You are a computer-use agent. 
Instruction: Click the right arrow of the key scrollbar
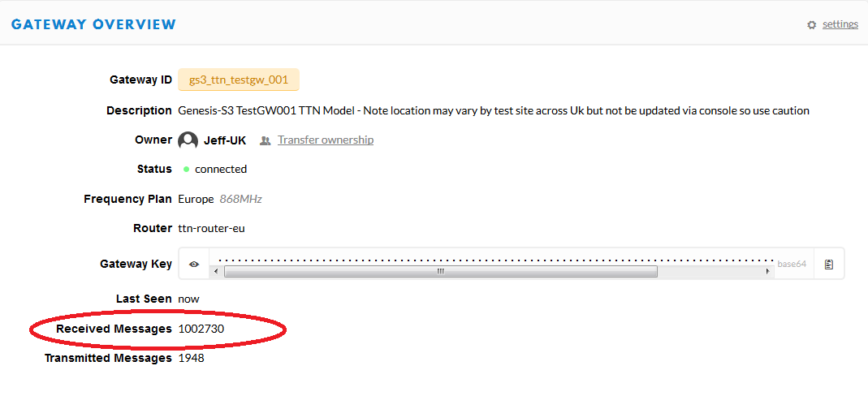(767, 272)
